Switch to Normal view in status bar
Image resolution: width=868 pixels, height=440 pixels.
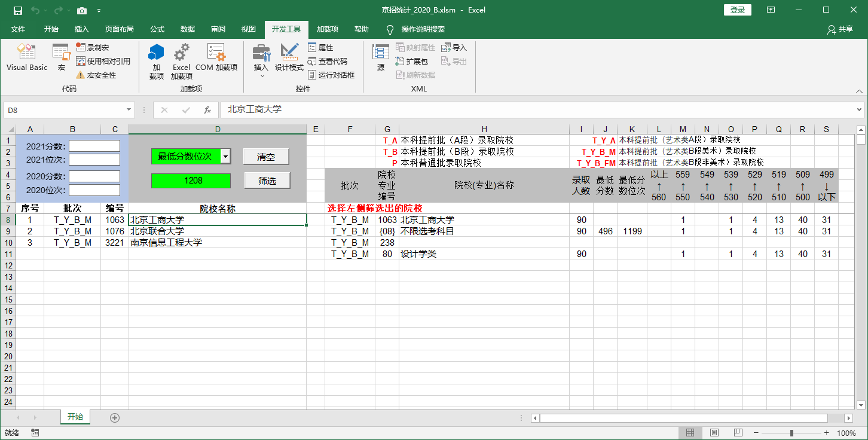[690, 433]
